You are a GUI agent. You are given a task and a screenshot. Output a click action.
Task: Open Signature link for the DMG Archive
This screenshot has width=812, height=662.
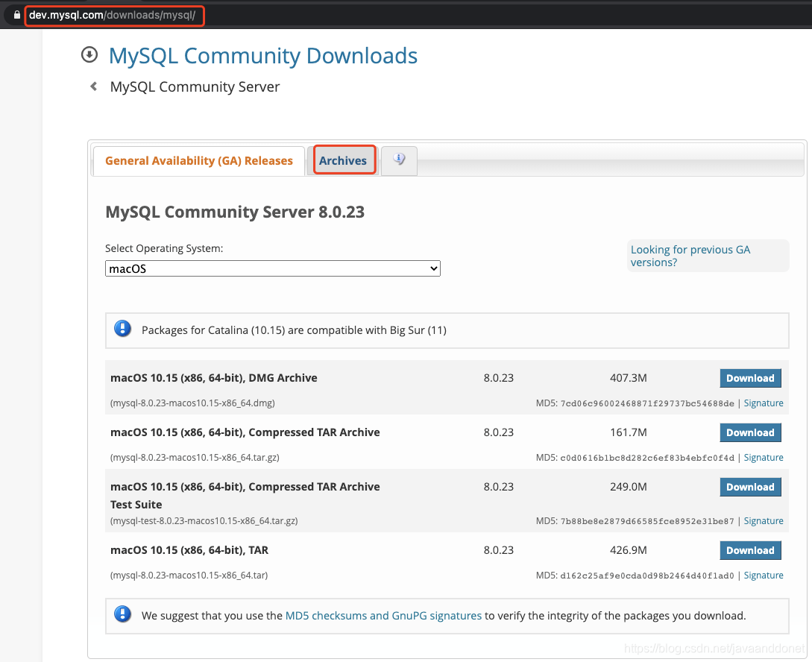(764, 403)
